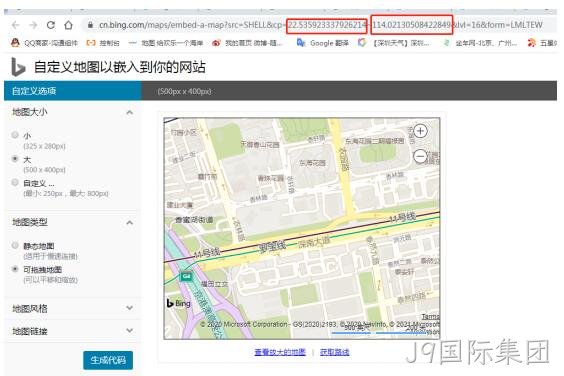
Task: Open the Weibo 我的首页 bookmark
Action: pos(247,43)
